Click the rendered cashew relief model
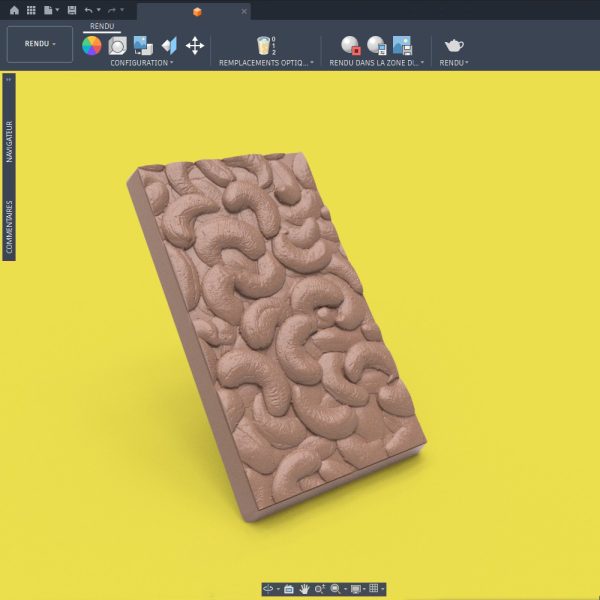 (x=277, y=337)
